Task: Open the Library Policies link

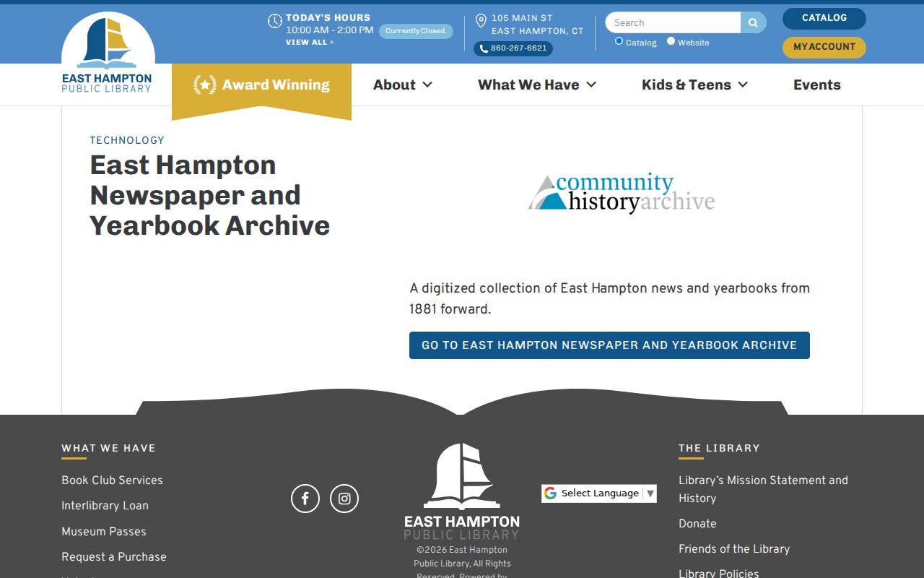Action: pyautogui.click(x=719, y=574)
